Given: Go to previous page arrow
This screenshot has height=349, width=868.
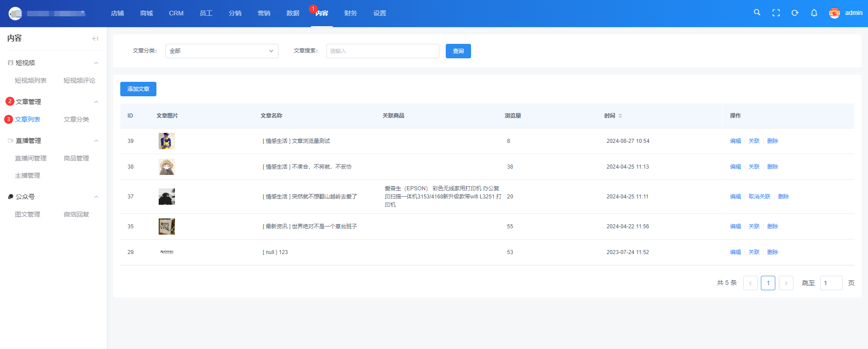Looking at the screenshot, I should [750, 283].
